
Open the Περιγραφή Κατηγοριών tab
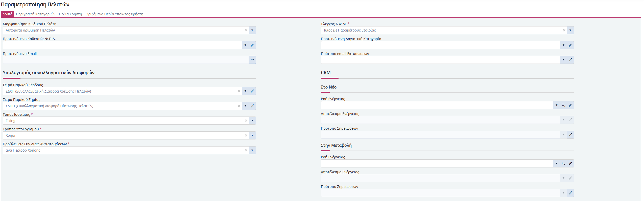[x=36, y=14]
